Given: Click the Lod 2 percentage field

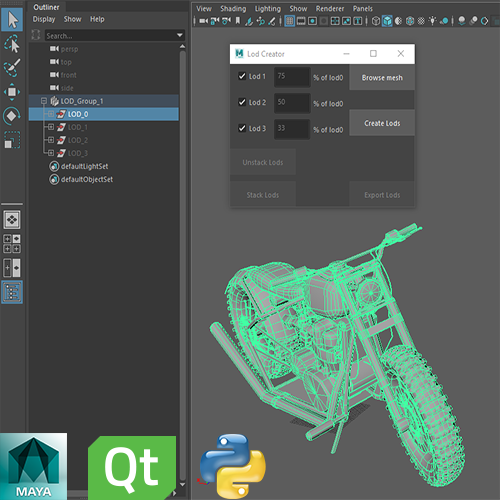Looking at the screenshot, I should click(x=292, y=103).
